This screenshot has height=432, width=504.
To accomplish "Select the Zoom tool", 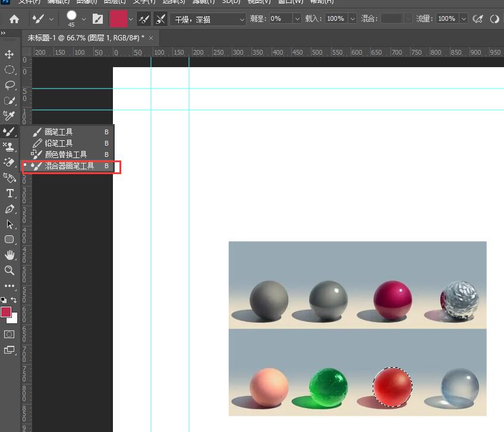I will (9, 270).
